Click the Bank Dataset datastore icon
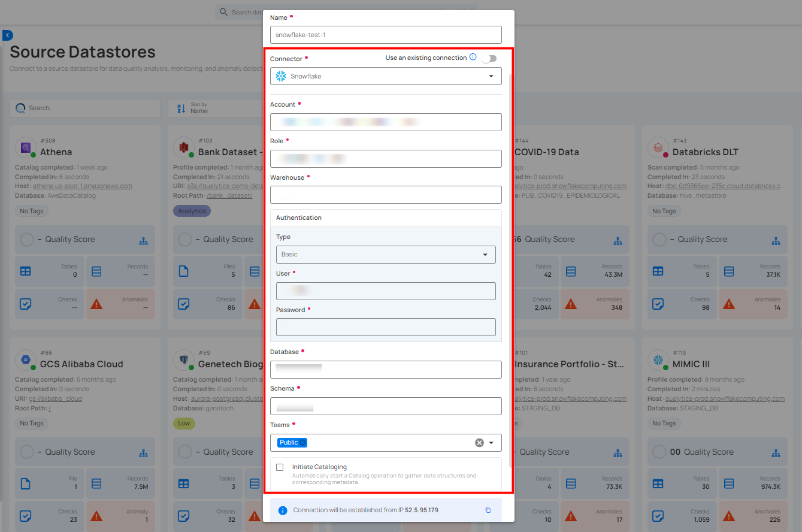 pyautogui.click(x=183, y=147)
